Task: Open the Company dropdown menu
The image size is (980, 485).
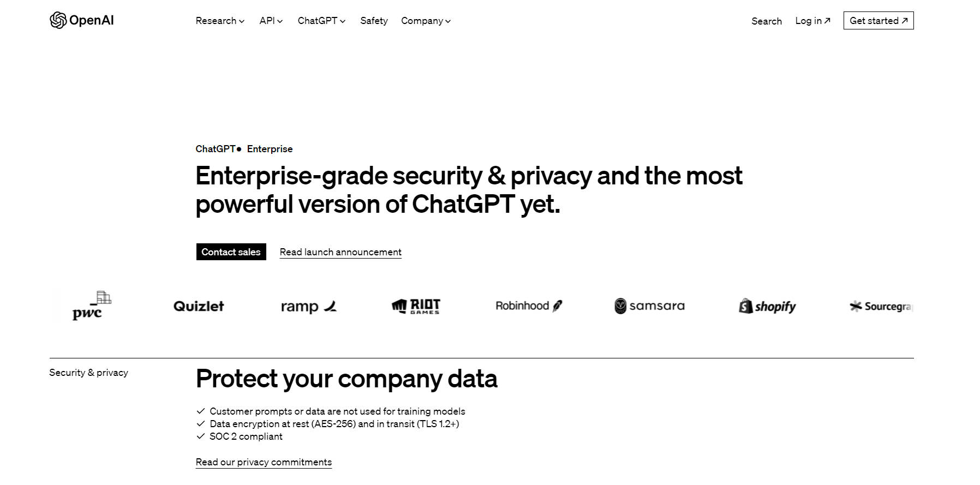Action: point(426,21)
